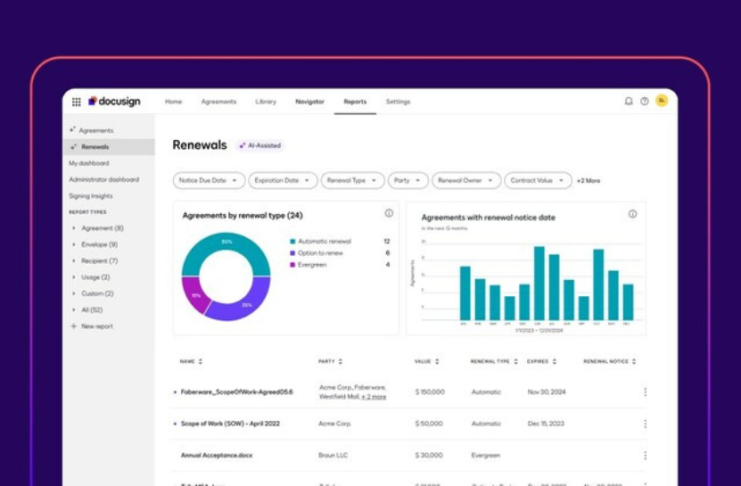Create a New report in sidebar
The image size is (741, 486).
96,327
